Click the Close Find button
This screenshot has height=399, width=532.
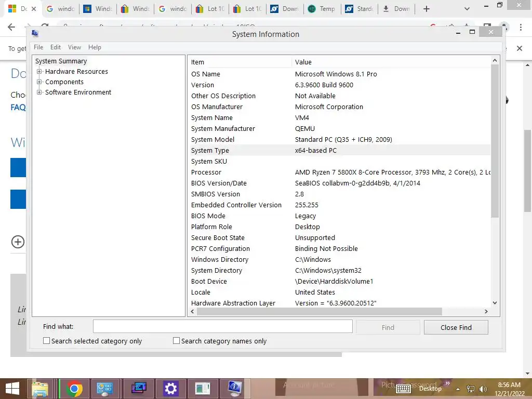tap(456, 327)
